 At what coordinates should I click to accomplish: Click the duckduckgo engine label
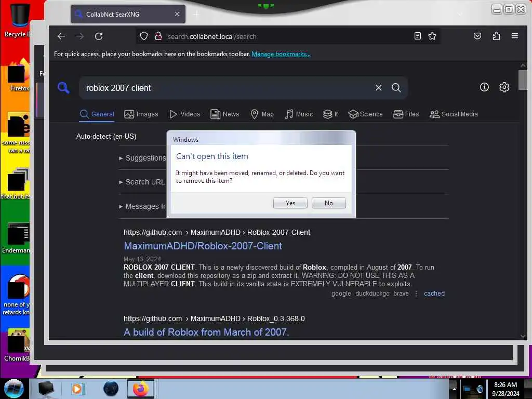click(x=372, y=294)
